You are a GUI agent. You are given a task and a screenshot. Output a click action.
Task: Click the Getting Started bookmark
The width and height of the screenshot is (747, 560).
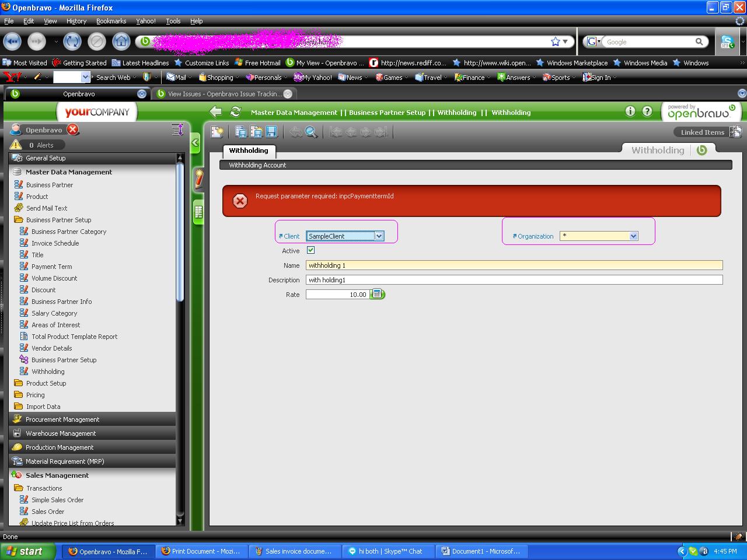point(79,63)
